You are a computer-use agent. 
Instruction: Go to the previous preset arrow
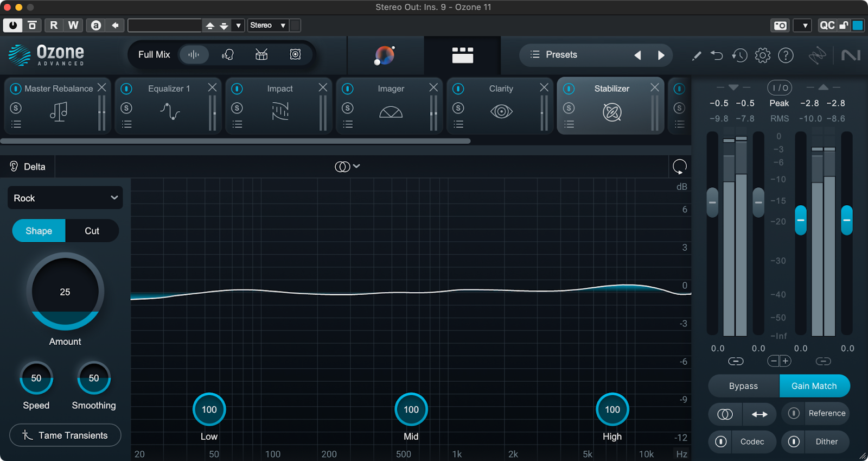point(638,55)
